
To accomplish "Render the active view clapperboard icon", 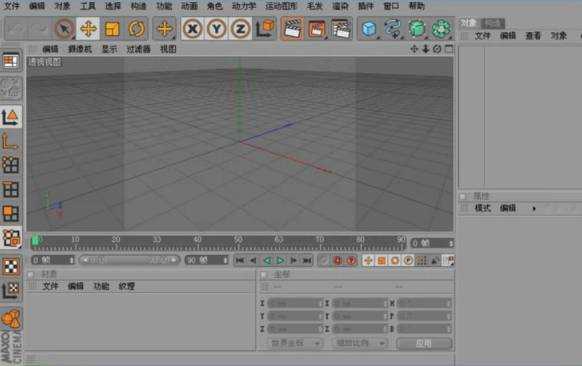I will coord(292,29).
